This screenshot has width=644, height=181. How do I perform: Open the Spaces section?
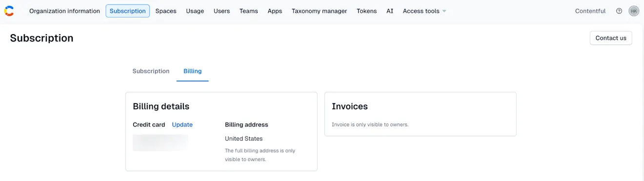coord(166,11)
